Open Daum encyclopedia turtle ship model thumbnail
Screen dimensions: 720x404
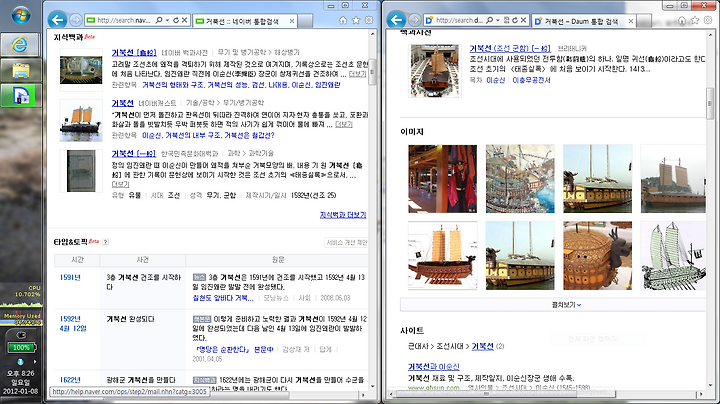tap(434, 70)
